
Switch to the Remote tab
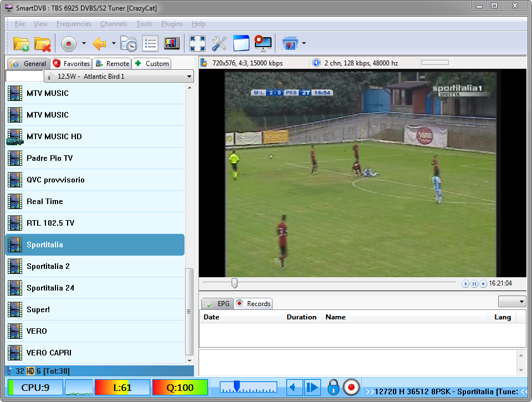(112, 64)
